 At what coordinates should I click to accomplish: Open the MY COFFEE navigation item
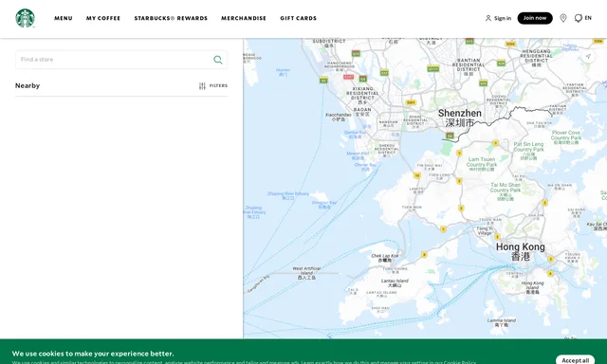click(103, 18)
